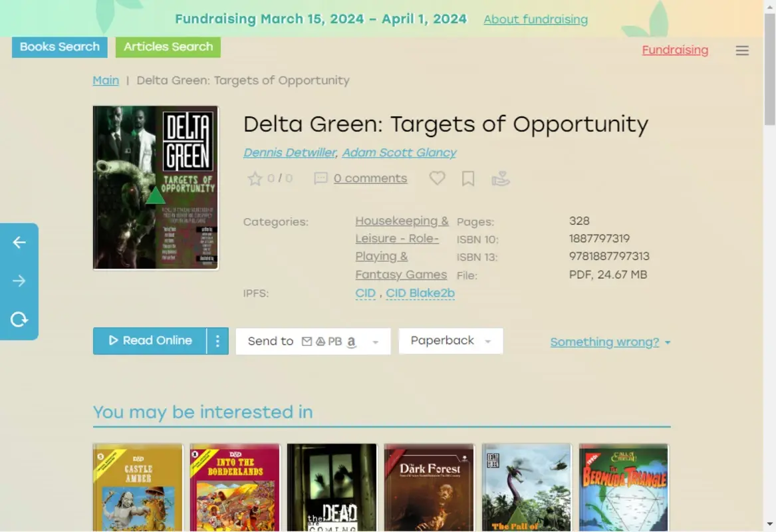This screenshot has width=776, height=532.
Task: Send the book via email icon
Action: click(307, 340)
